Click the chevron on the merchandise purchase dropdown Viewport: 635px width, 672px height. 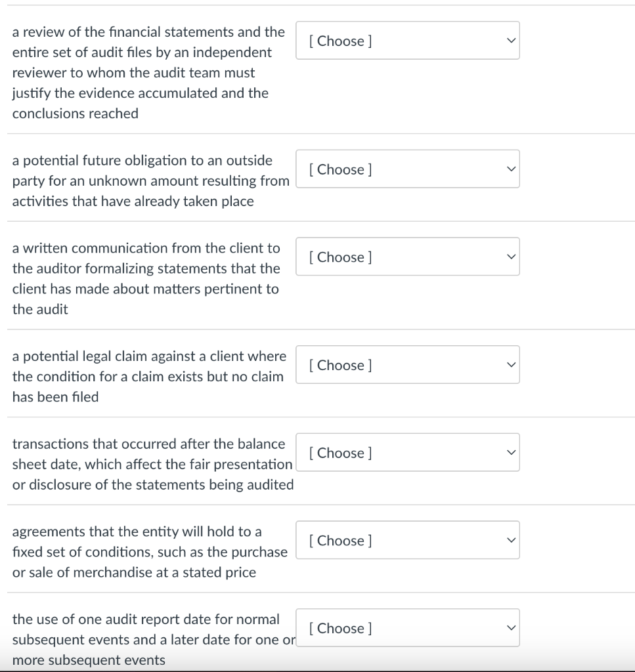pos(512,540)
